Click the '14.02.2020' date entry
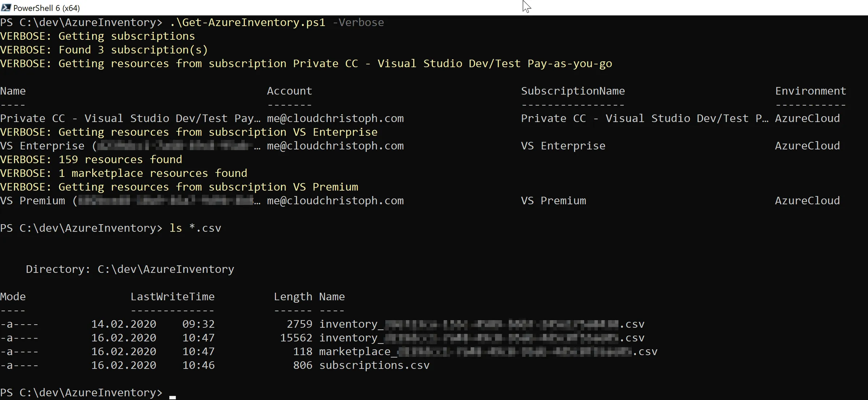 point(124,324)
